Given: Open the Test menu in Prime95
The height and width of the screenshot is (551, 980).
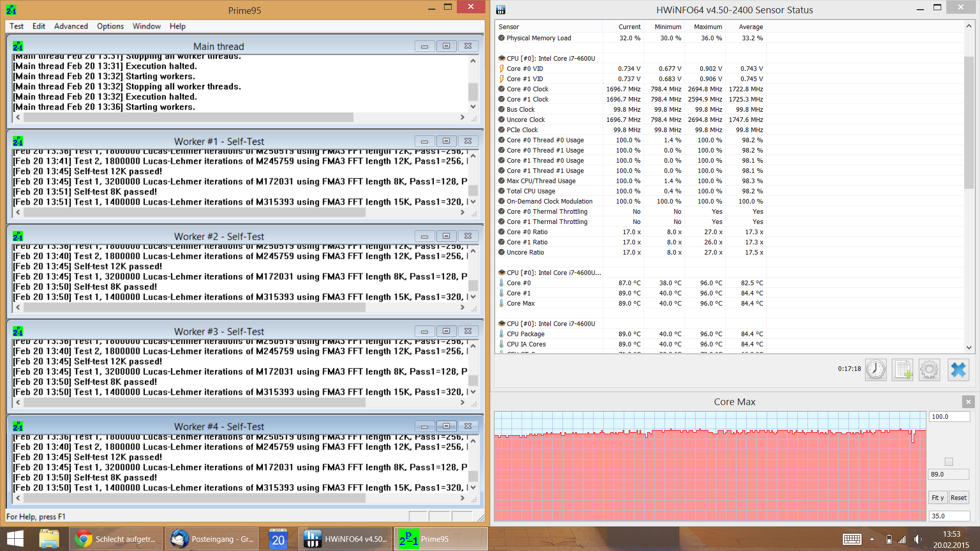Looking at the screenshot, I should pyautogui.click(x=16, y=26).
